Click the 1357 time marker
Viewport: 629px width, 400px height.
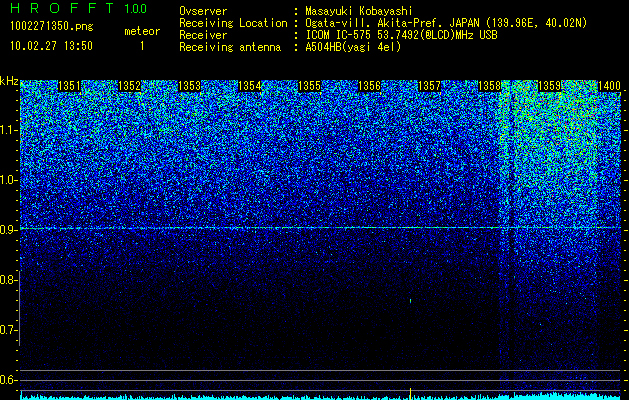tap(430, 86)
